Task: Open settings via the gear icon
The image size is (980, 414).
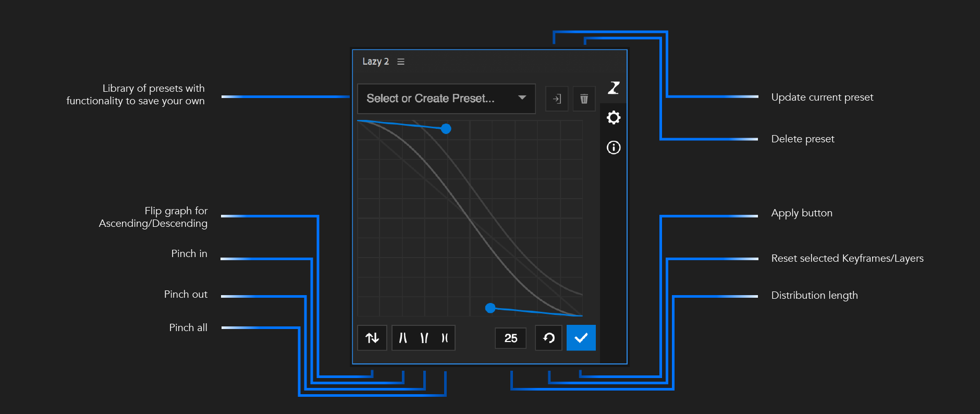Action: tap(614, 118)
